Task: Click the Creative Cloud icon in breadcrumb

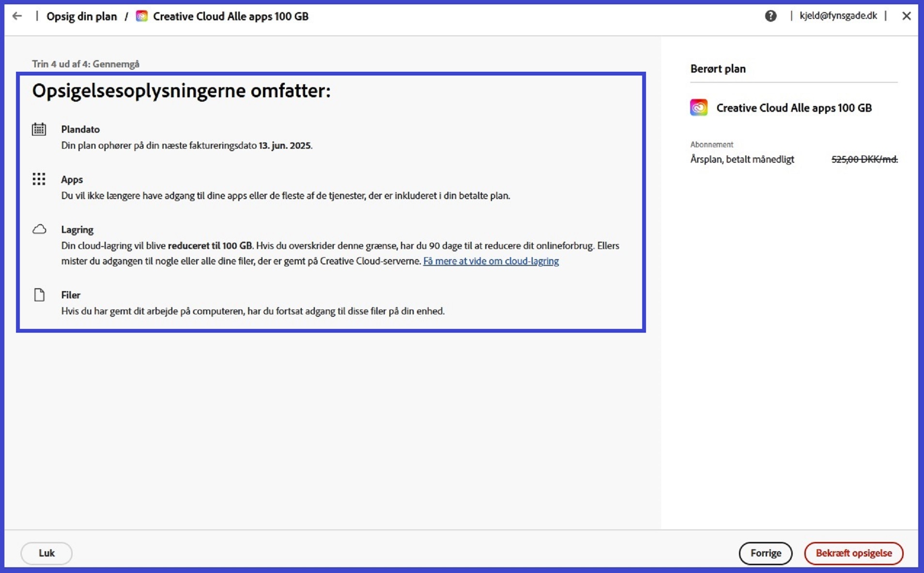Action: (x=141, y=16)
